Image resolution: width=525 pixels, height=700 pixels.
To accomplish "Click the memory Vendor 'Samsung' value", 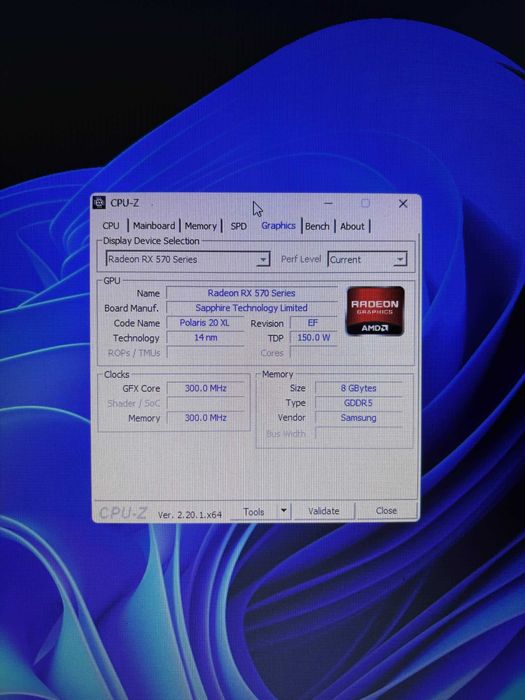I will tap(358, 418).
